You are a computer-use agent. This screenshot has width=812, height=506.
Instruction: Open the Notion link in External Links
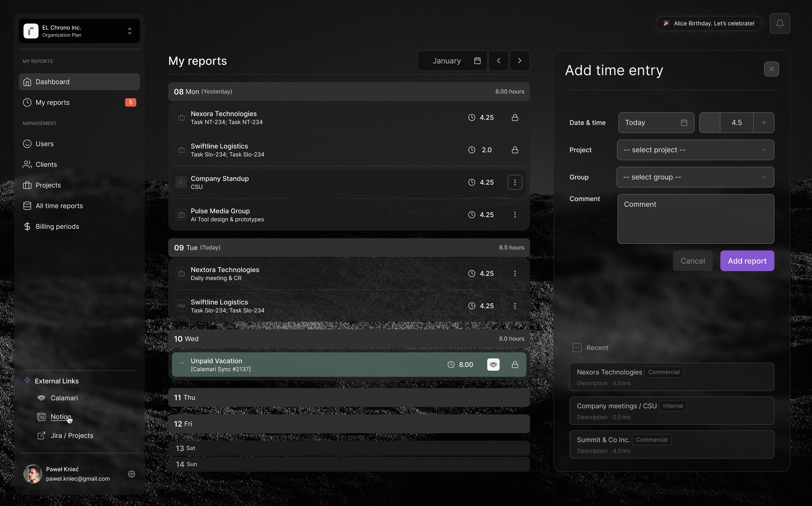click(x=61, y=417)
